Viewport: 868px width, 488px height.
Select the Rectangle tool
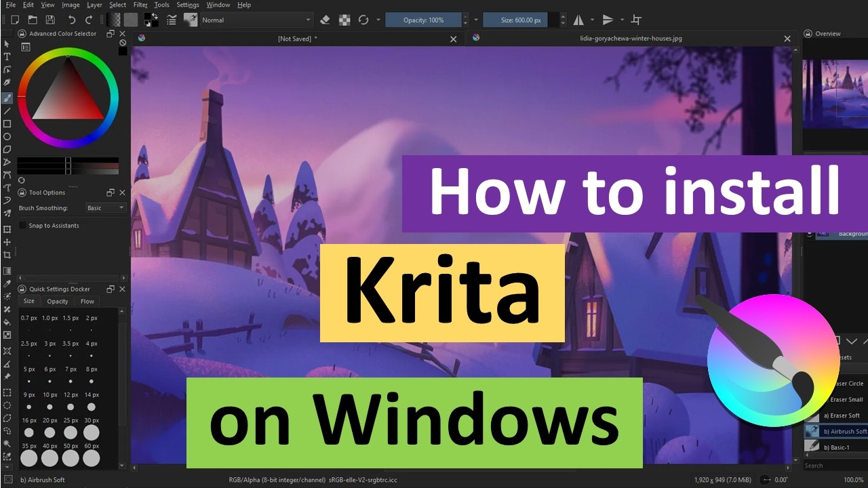[x=7, y=123]
